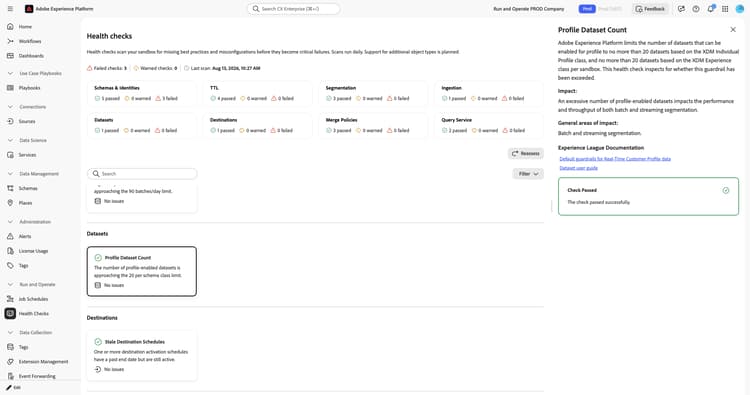Open the Profile Dataset Count check card

[x=142, y=271]
